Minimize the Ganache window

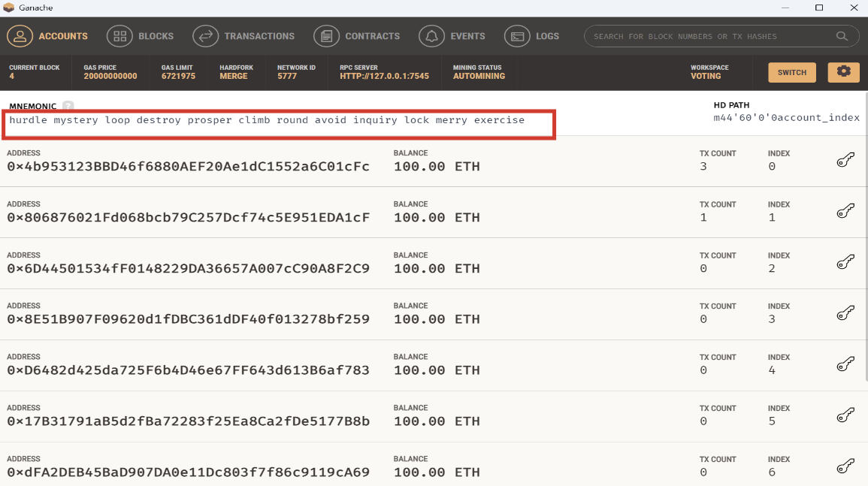click(x=785, y=8)
